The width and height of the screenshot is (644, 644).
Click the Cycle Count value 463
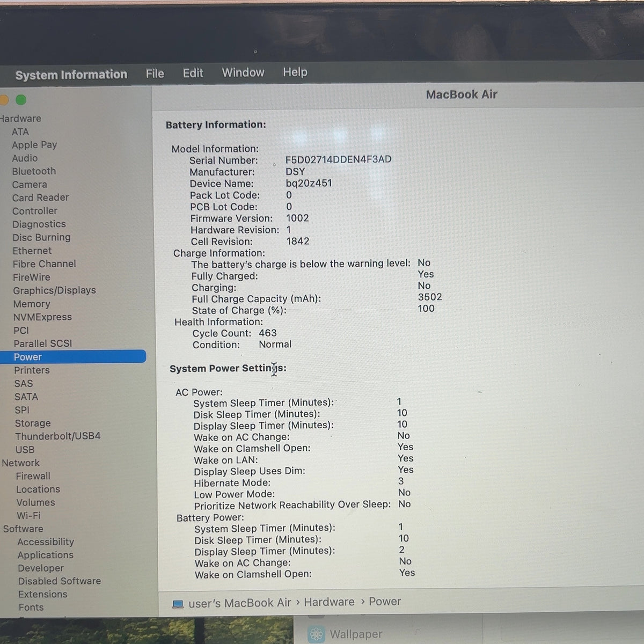(268, 333)
